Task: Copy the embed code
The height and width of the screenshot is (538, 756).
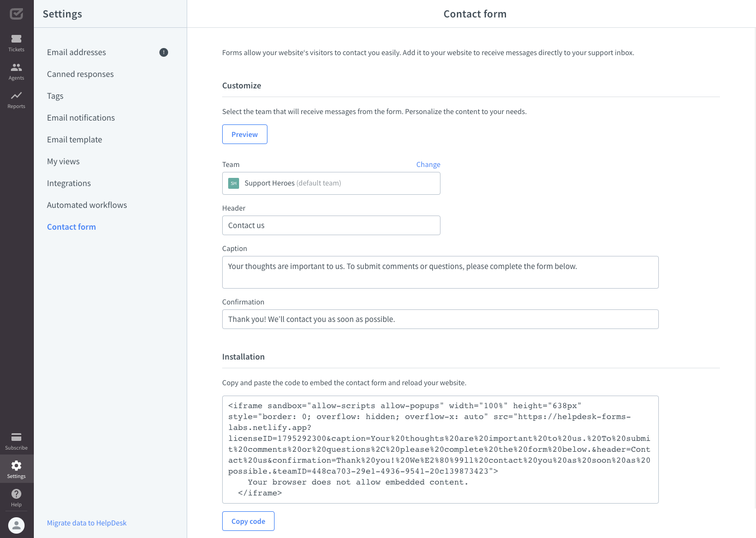Action: [248, 521]
